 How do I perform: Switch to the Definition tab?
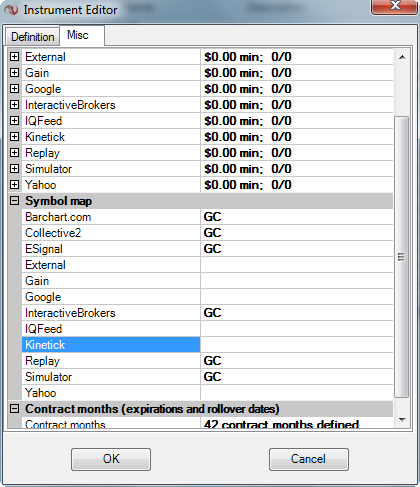pos(33,37)
